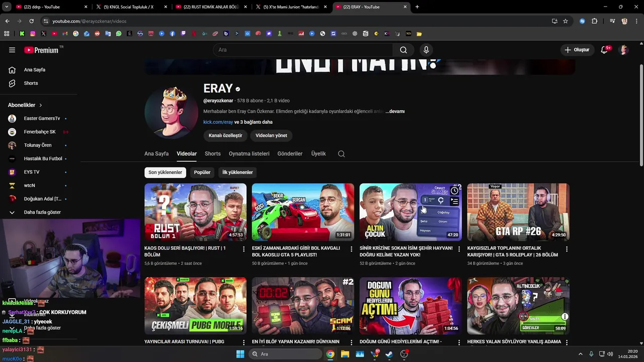Image resolution: width=644 pixels, height=362 pixels.
Task: Open the GTA RP #26 video thumbnail
Action: (x=518, y=212)
